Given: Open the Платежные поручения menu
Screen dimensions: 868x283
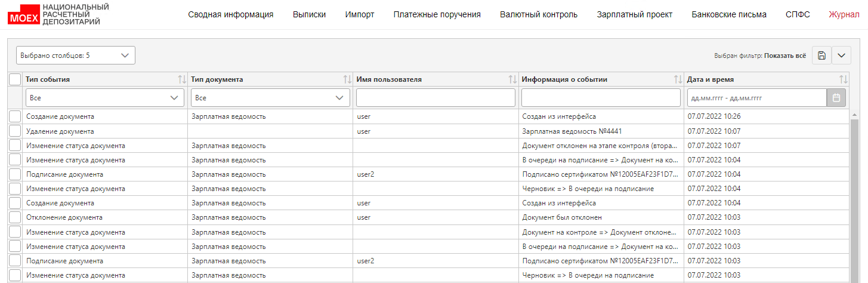Looking at the screenshot, I should [x=437, y=14].
